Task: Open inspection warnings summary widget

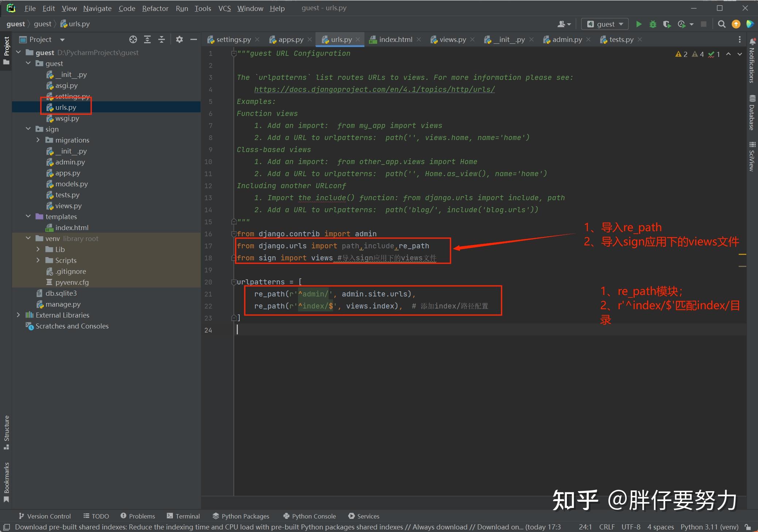Action: [697, 54]
